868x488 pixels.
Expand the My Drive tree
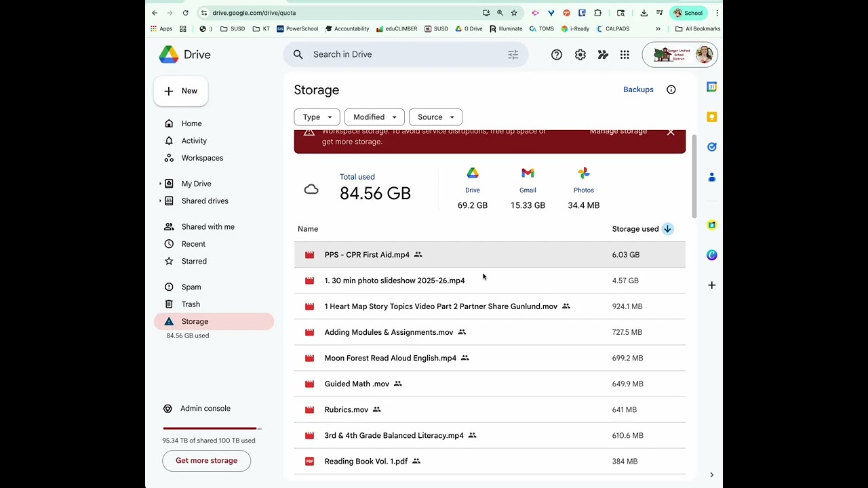click(x=161, y=184)
